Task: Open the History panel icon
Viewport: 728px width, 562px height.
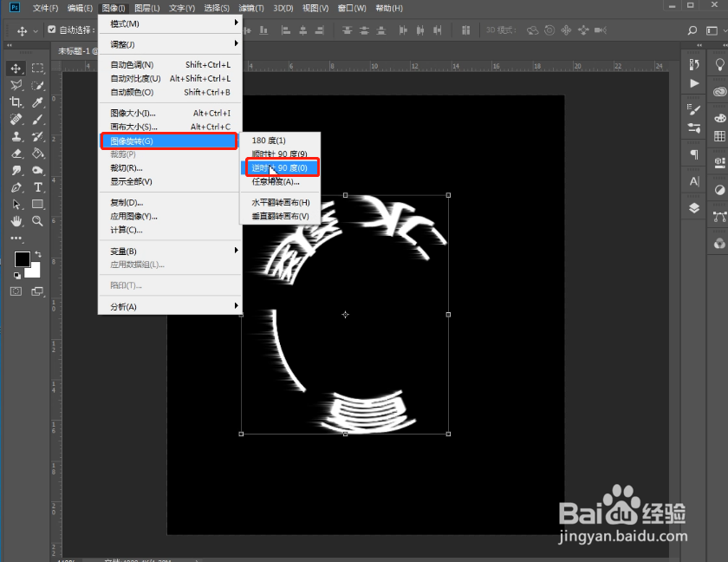Action: 694,64
